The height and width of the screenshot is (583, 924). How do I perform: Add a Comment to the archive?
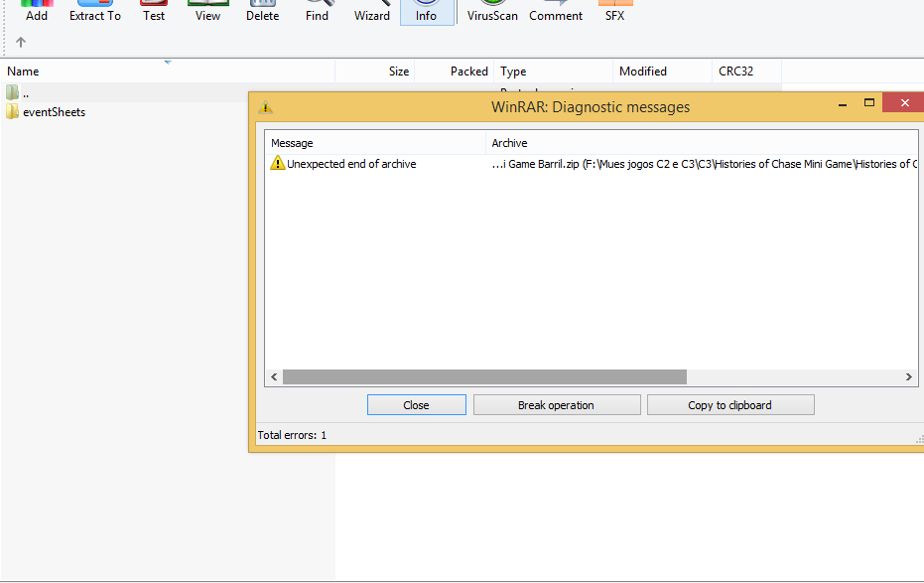coord(556,12)
